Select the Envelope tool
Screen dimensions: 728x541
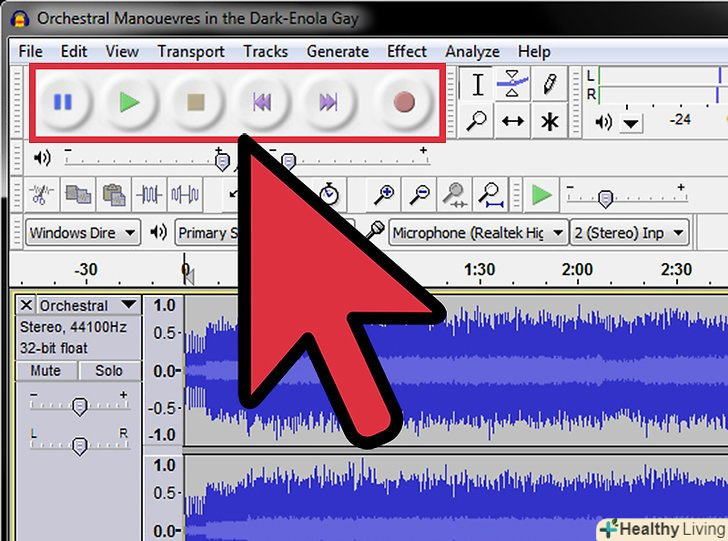[513, 85]
